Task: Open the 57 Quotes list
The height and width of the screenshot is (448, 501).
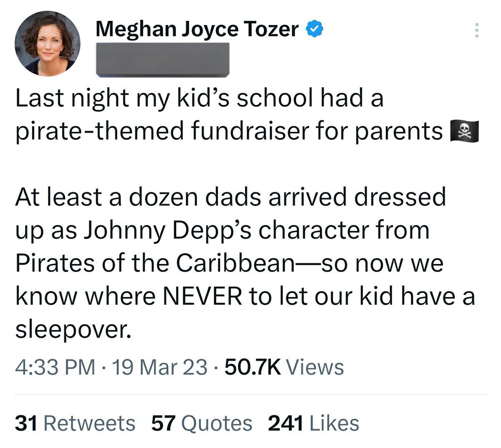Action: pos(202,423)
